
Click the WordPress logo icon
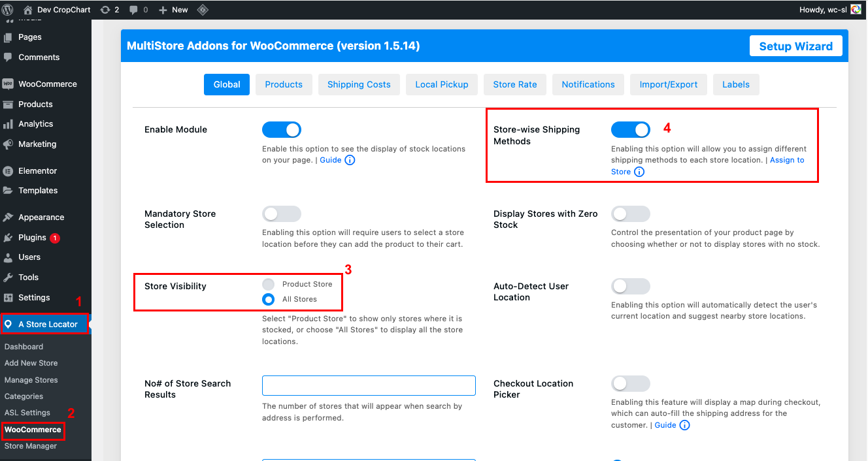pyautogui.click(x=7, y=9)
